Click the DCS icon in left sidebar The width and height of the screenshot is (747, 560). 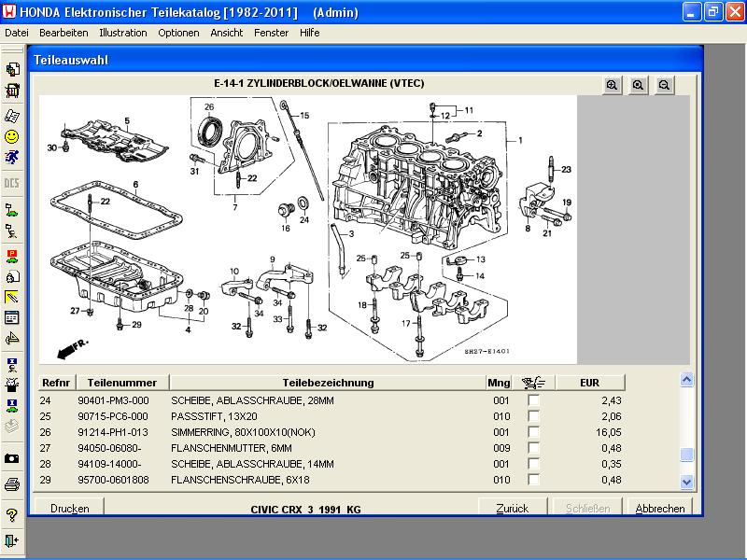point(12,183)
